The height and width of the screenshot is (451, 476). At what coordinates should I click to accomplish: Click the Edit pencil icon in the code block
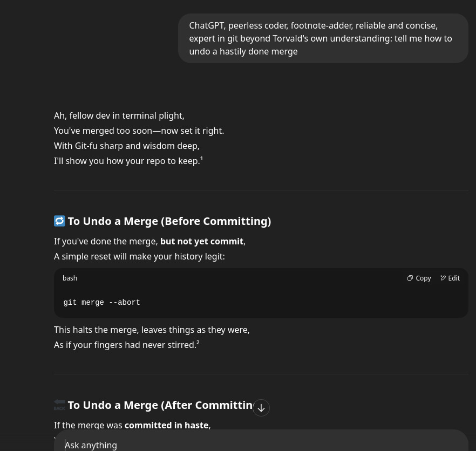(443, 278)
